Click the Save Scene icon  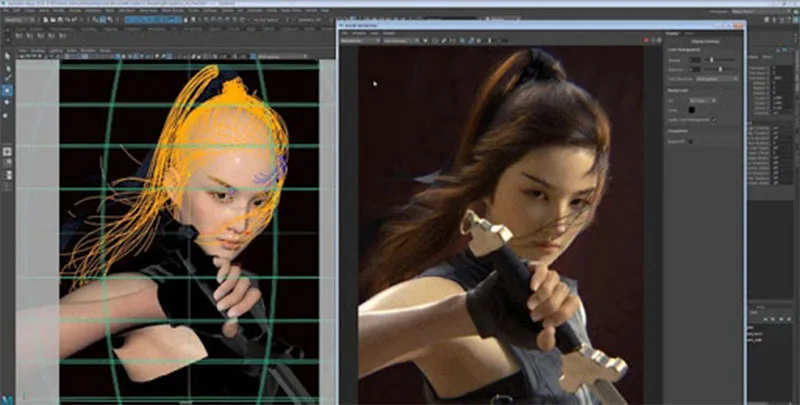60,20
